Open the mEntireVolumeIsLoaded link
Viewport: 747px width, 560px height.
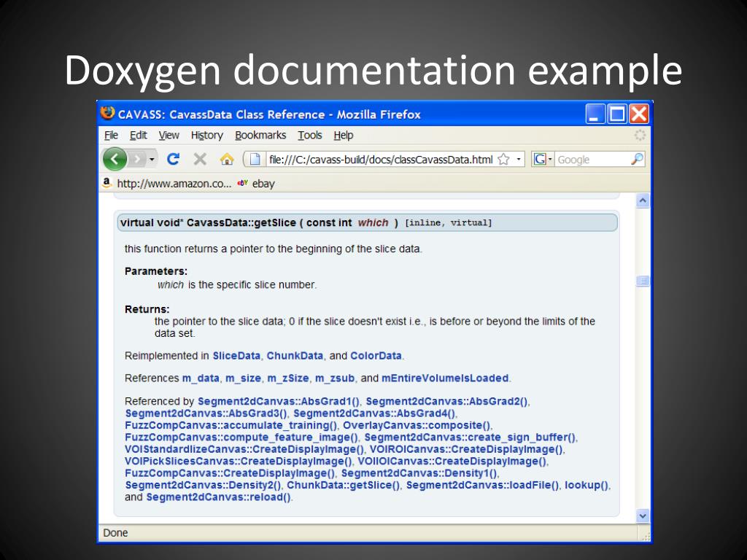coord(445,378)
